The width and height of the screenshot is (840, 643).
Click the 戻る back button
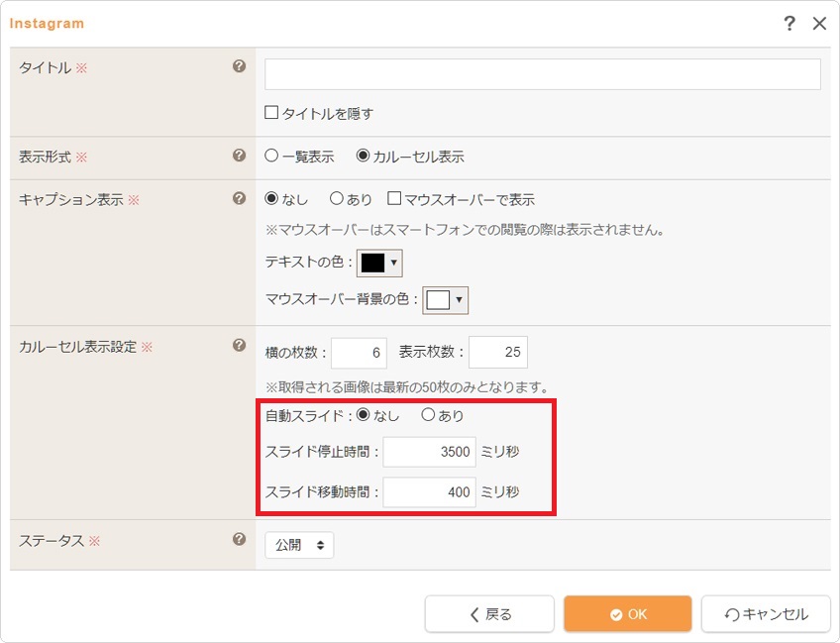click(489, 614)
